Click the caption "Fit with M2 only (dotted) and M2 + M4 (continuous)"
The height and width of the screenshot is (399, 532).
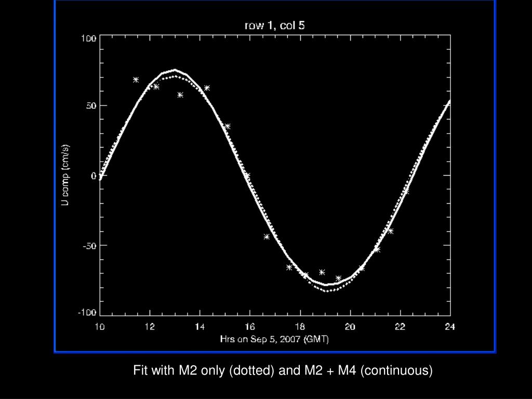283,370
